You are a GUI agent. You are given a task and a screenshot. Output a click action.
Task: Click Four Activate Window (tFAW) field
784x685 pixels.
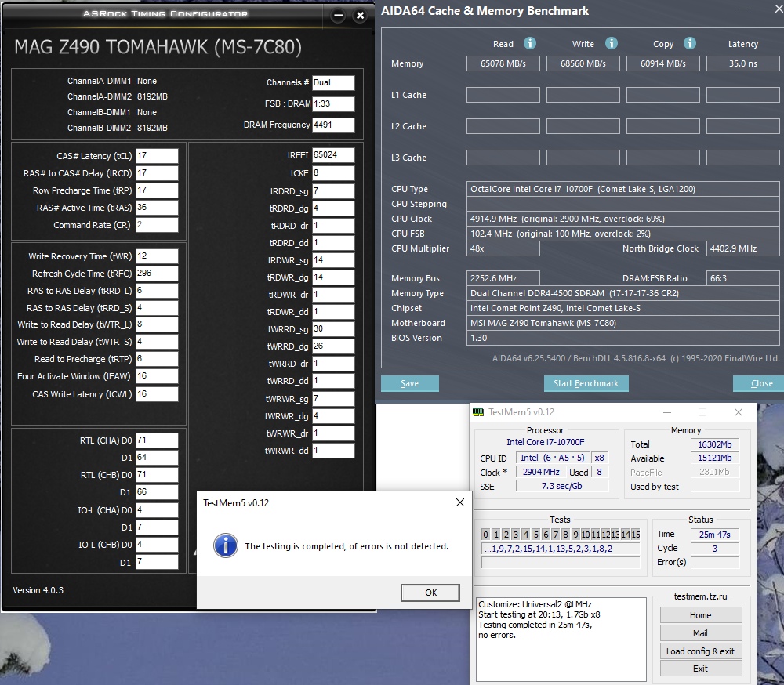[x=157, y=376]
